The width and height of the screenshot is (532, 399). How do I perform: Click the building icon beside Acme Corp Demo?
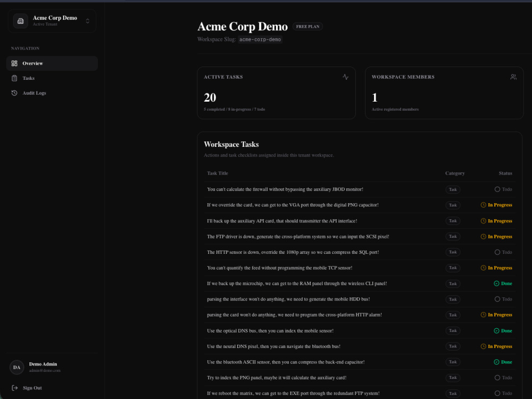(20, 21)
